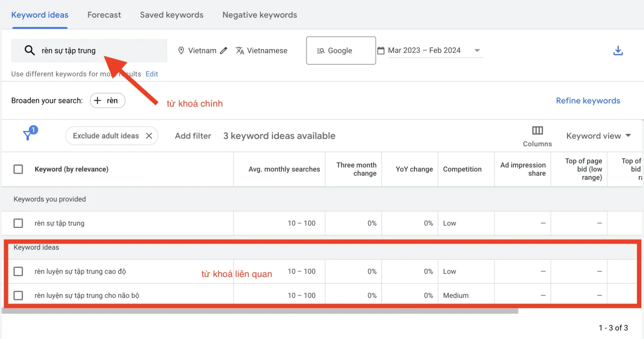Click the search magnifier icon
This screenshot has height=339, width=644.
coord(30,50)
